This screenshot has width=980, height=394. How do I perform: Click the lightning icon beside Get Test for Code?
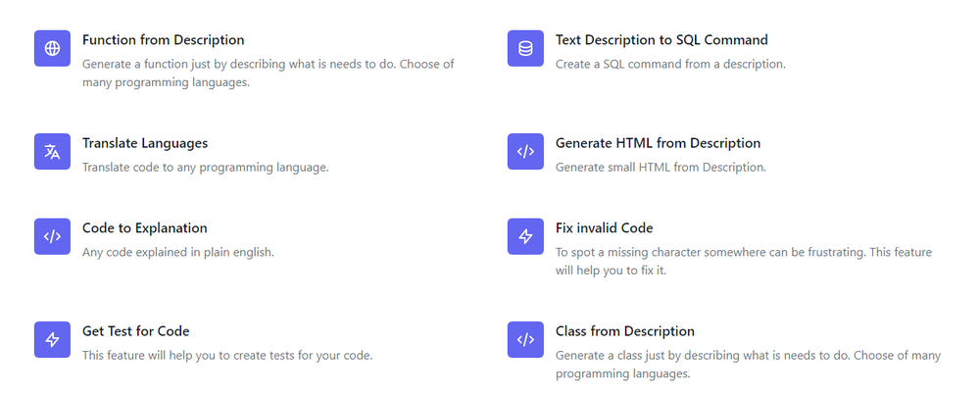[x=52, y=339]
